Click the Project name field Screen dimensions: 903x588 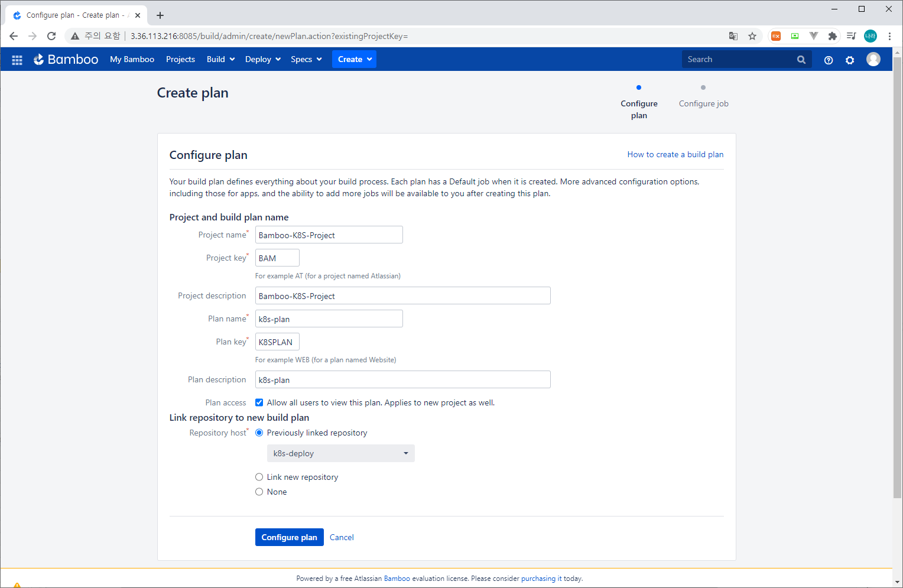click(x=329, y=235)
